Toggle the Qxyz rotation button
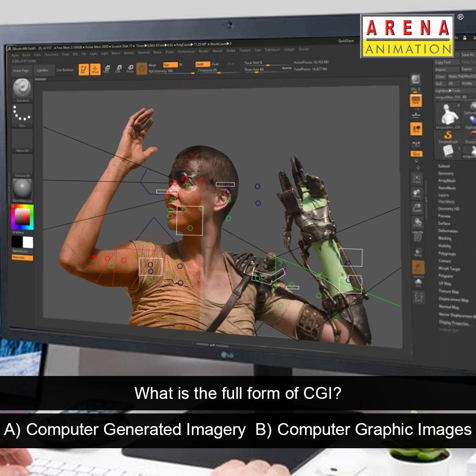This screenshot has height=476, width=476. click(x=416, y=154)
